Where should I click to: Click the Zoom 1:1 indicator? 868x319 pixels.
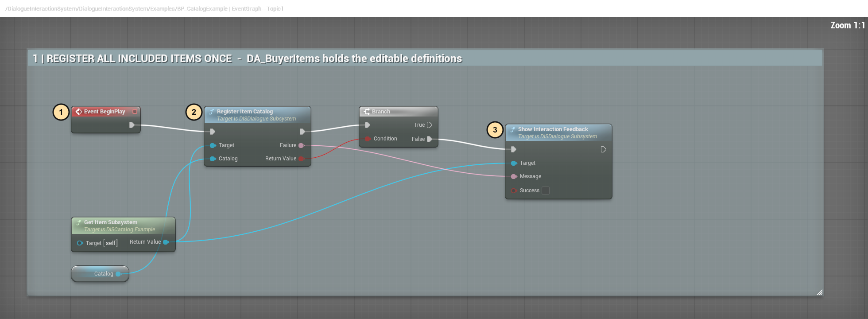(x=848, y=25)
